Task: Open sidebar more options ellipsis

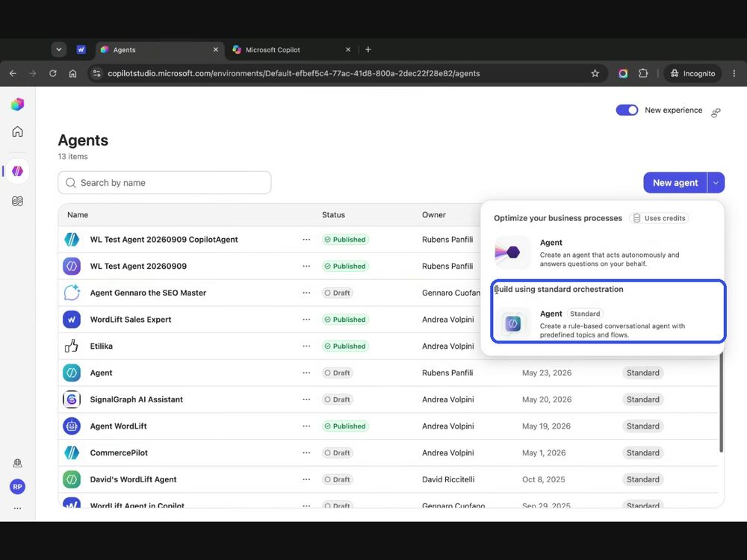Action: pos(18,508)
